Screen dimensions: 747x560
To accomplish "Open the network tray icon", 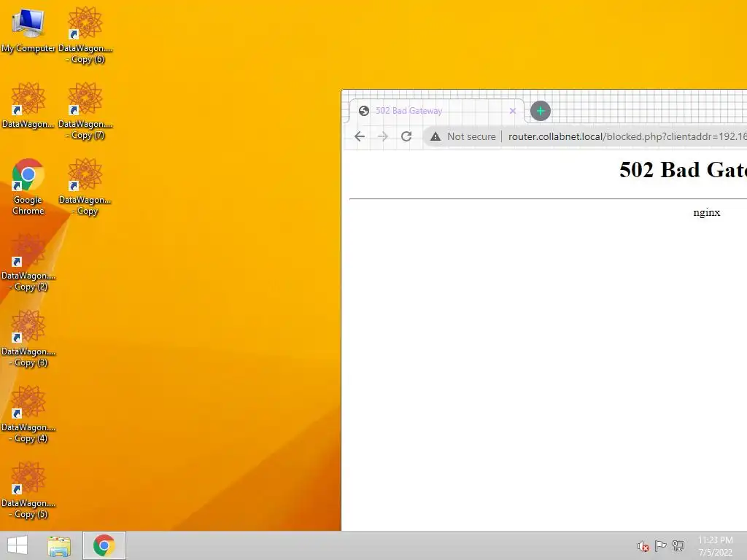I will click(678, 546).
